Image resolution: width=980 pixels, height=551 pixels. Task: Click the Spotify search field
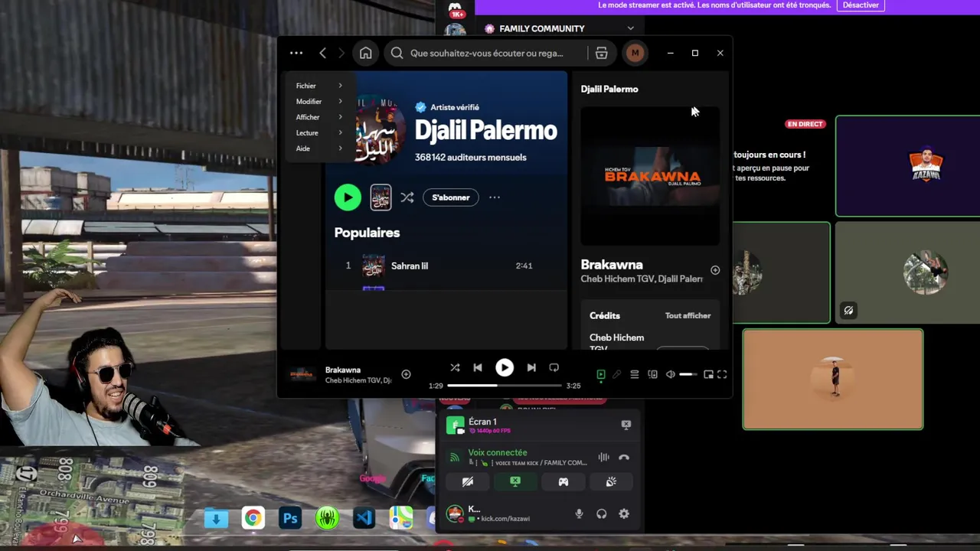[486, 53]
